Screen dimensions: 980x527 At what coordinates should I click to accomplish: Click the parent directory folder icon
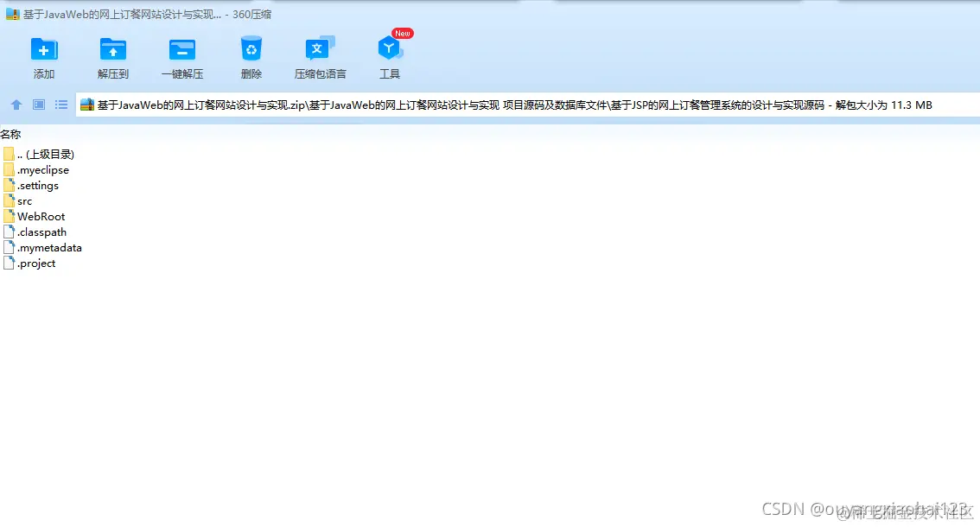tap(9, 155)
